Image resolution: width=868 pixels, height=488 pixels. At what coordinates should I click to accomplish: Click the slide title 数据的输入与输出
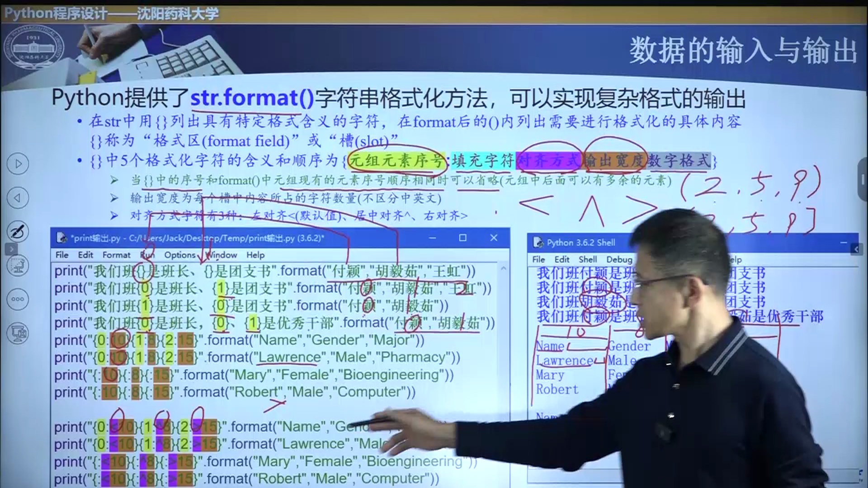(x=744, y=50)
